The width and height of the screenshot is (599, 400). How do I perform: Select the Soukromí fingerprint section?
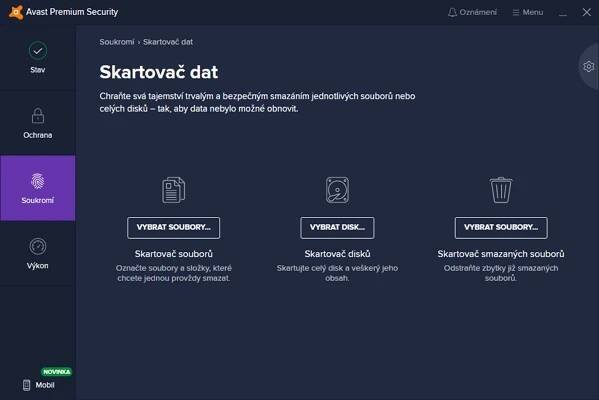tap(37, 188)
